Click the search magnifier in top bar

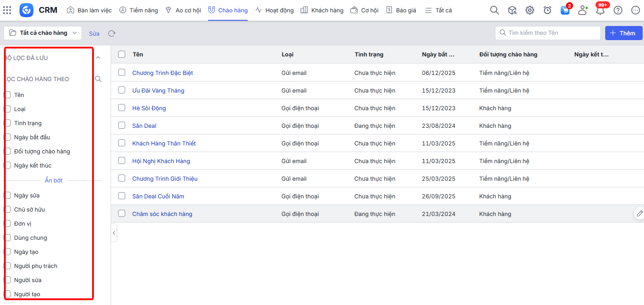495,10
